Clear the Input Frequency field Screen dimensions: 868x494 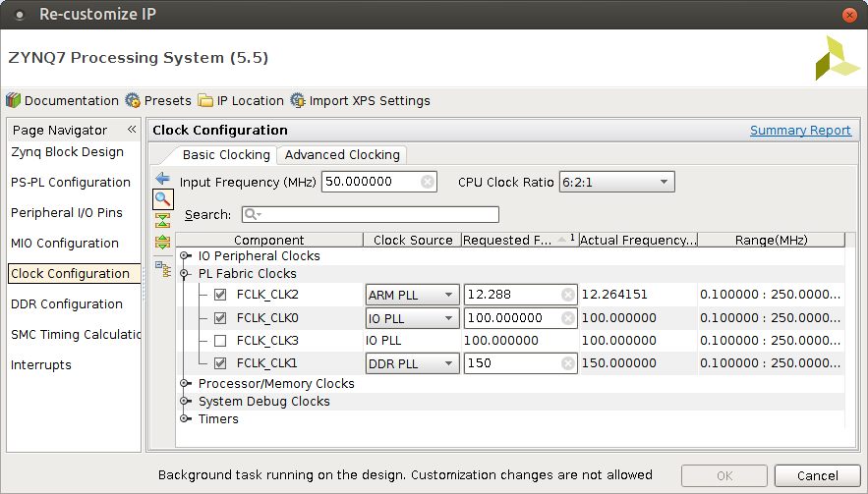point(428,182)
